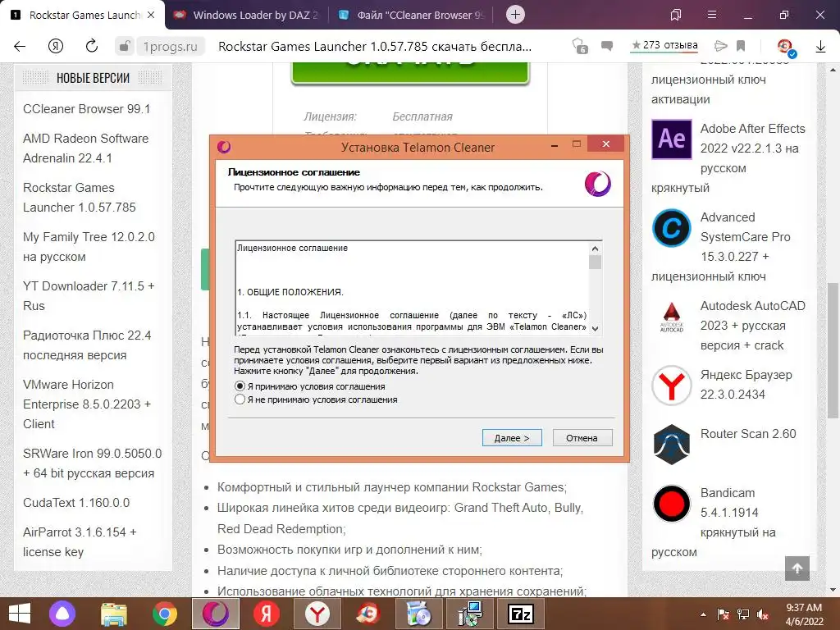Viewport: 840px width, 630px height.
Task: Open the protection shield icon with badge 6
Action: pyautogui.click(x=580, y=46)
